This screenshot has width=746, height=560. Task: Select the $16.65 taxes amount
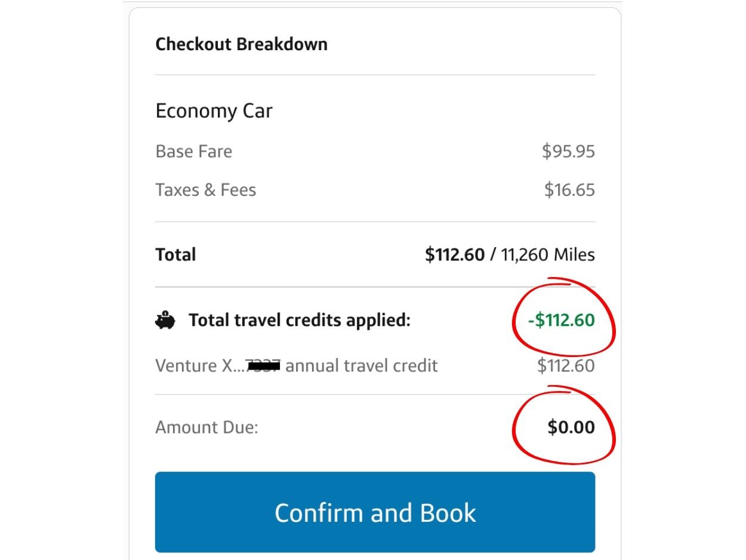569,190
